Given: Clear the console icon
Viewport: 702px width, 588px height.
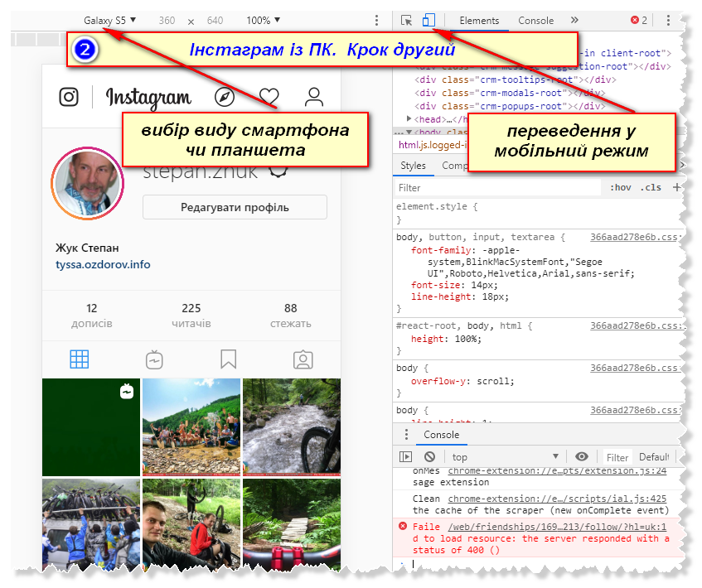Looking at the screenshot, I should 429,456.
